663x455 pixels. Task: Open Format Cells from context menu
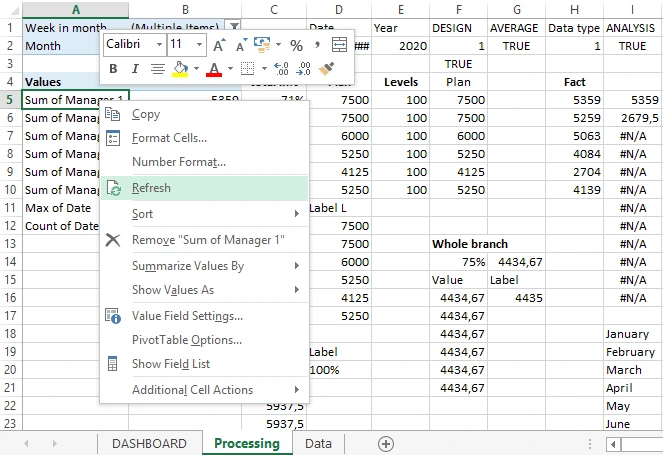205,138
